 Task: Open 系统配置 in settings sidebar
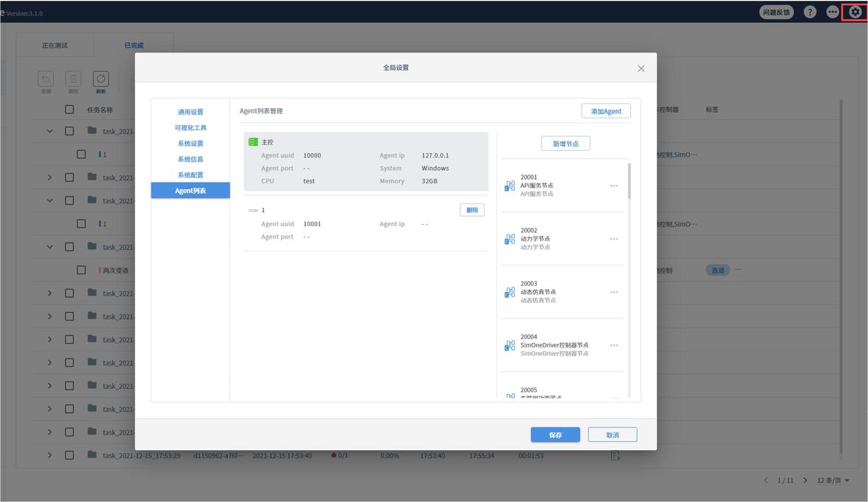191,174
